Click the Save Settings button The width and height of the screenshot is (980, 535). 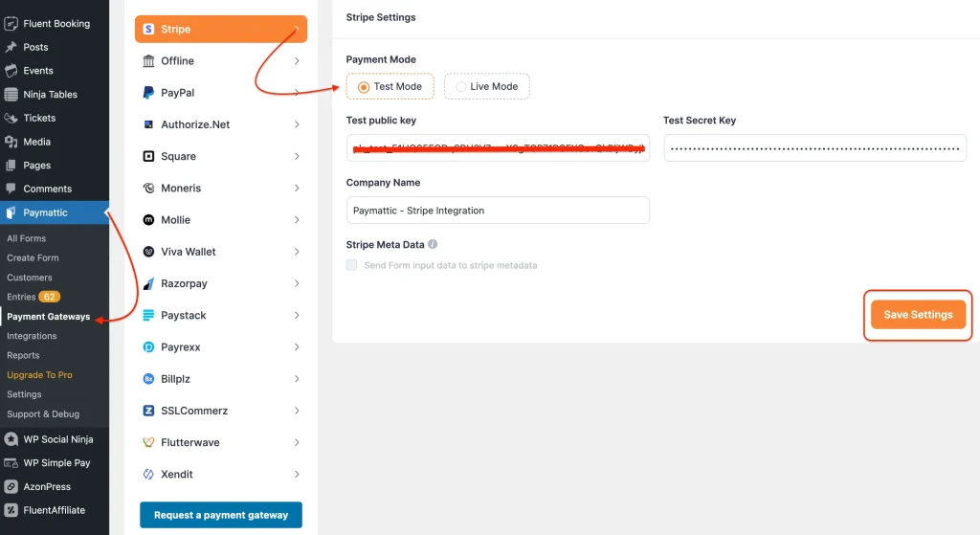(x=918, y=315)
